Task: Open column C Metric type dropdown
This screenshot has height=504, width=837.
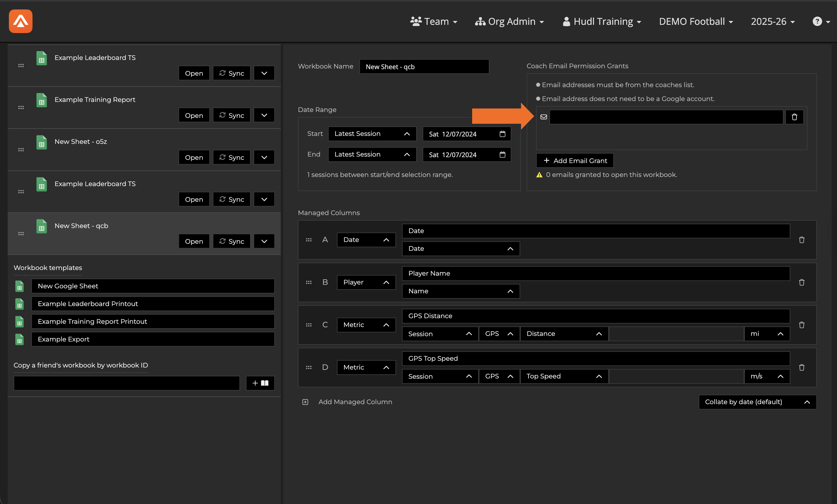Action: point(366,325)
